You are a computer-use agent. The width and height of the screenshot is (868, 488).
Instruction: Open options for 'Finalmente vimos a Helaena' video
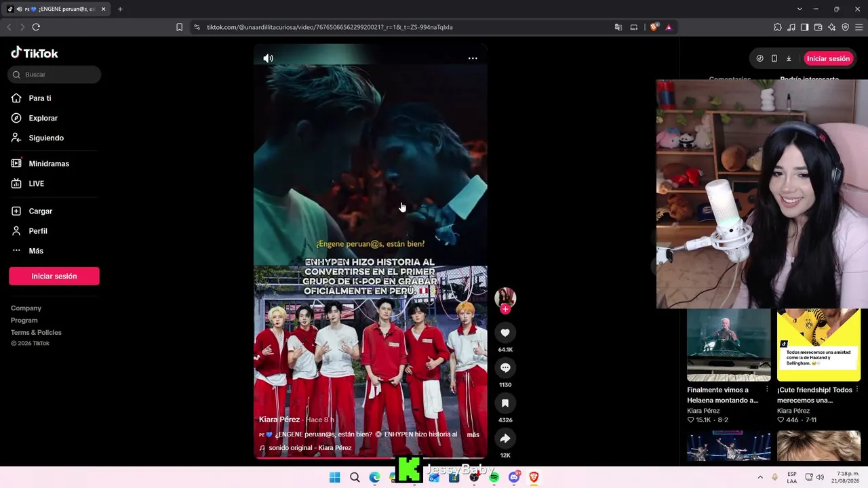click(x=768, y=390)
